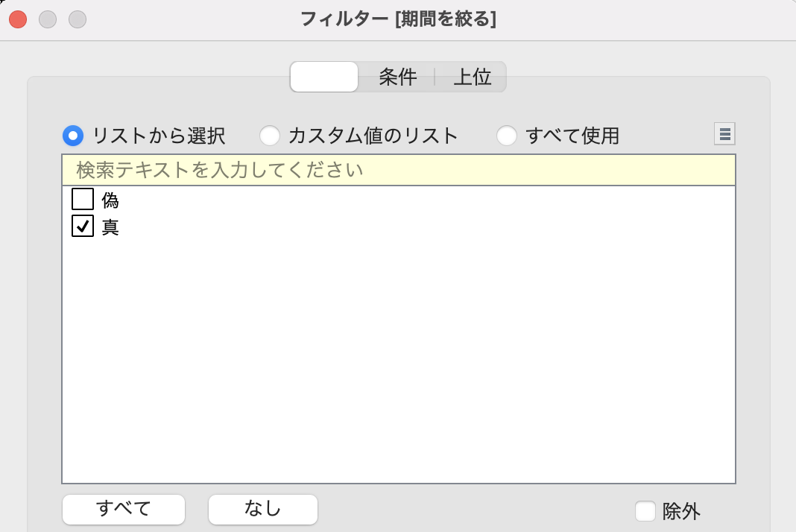Check the 偽 checkbox

pos(82,199)
